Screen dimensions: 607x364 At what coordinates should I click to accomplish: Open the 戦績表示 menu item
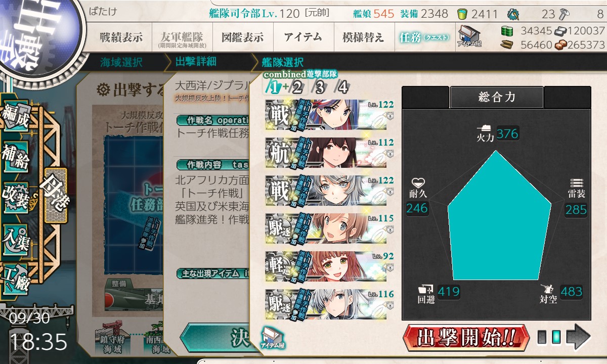coord(121,37)
